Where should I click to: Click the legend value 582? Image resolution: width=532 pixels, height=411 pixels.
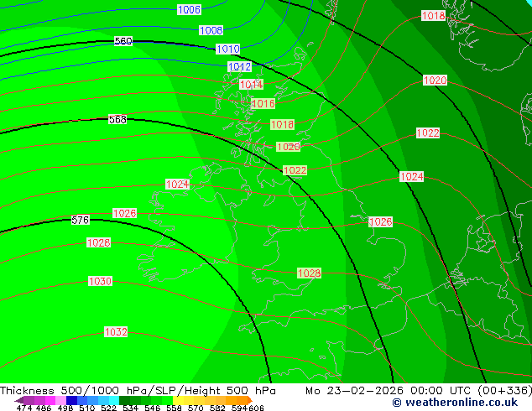pos(217,408)
